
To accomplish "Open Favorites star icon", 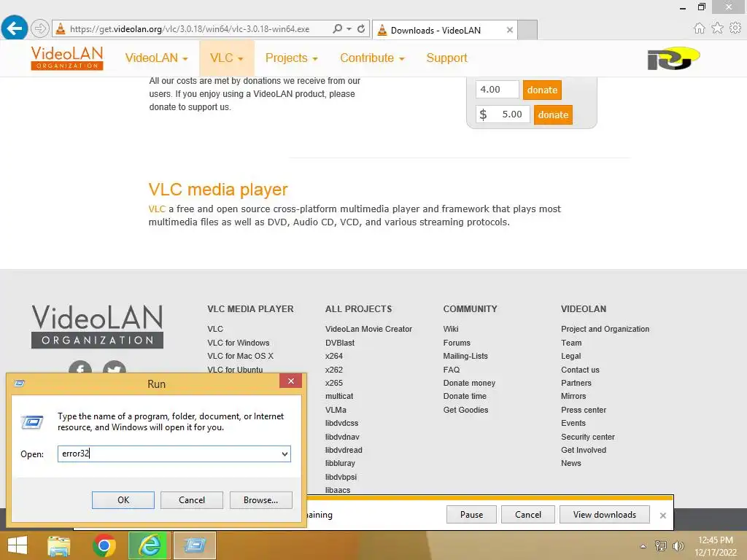I will pos(717,28).
